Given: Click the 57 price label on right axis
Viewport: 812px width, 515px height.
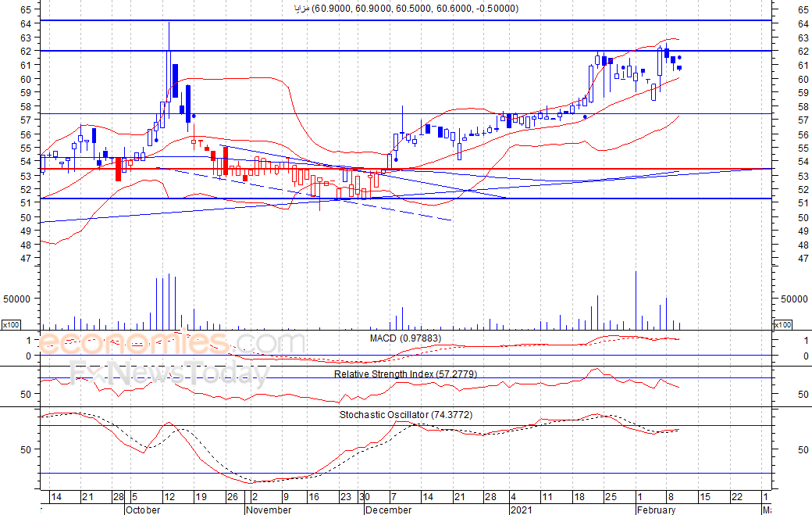Looking at the screenshot, I should 803,120.
